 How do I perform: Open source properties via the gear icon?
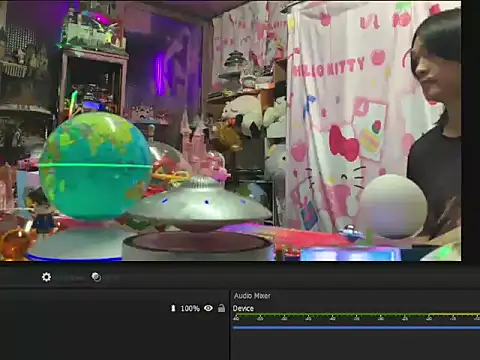[x=46, y=277]
